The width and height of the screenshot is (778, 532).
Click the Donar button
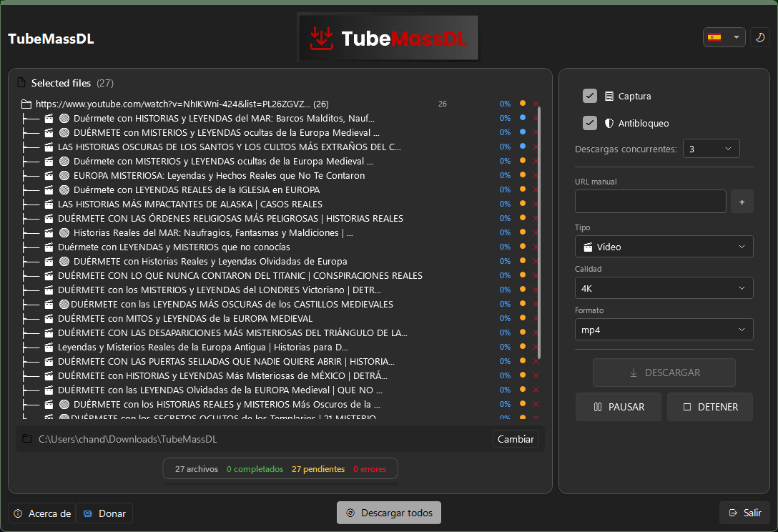tap(104, 513)
